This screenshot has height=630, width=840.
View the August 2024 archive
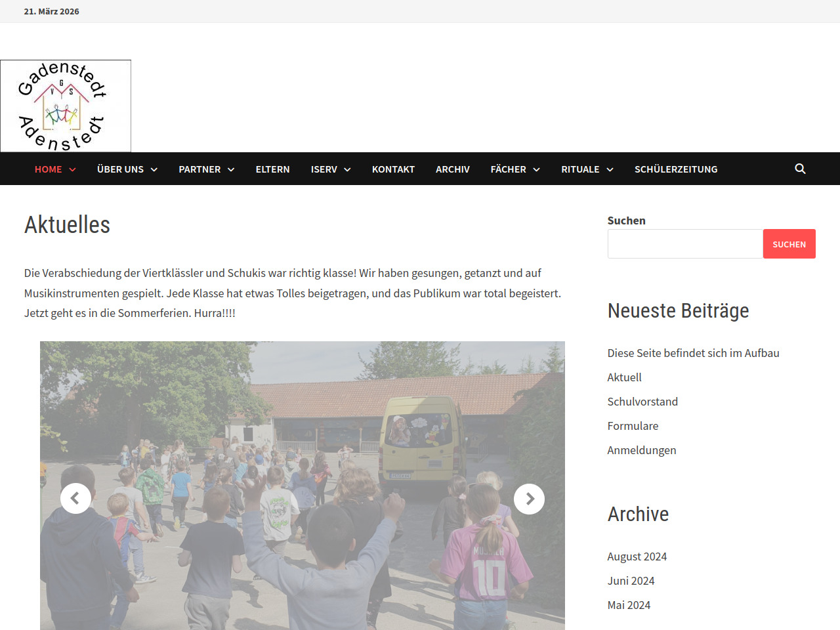637,556
